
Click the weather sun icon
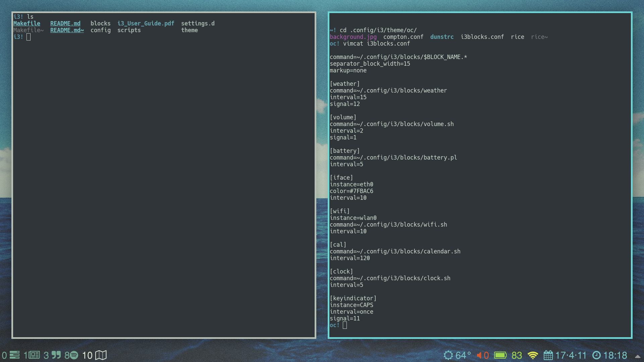coord(448,355)
